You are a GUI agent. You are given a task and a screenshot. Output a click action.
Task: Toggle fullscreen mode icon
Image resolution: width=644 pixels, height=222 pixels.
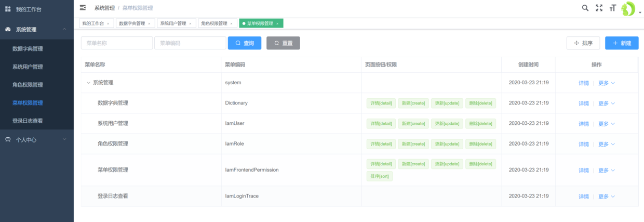[x=599, y=8]
